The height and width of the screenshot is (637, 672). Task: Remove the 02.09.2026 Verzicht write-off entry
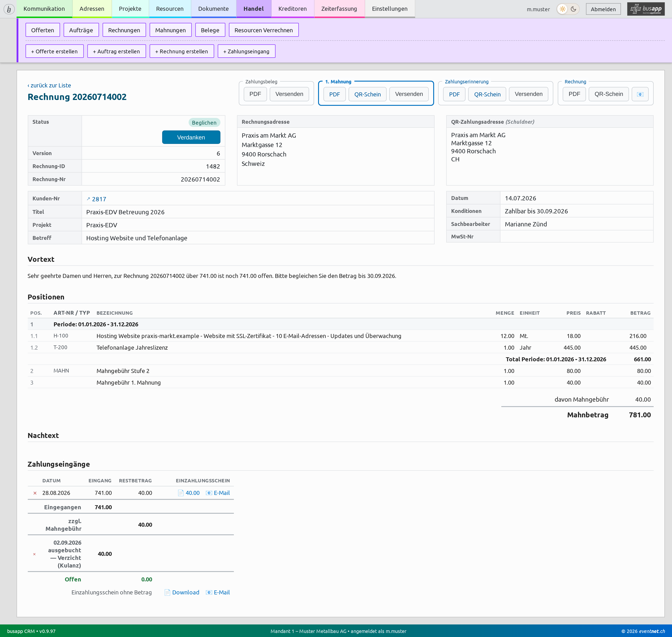(34, 554)
